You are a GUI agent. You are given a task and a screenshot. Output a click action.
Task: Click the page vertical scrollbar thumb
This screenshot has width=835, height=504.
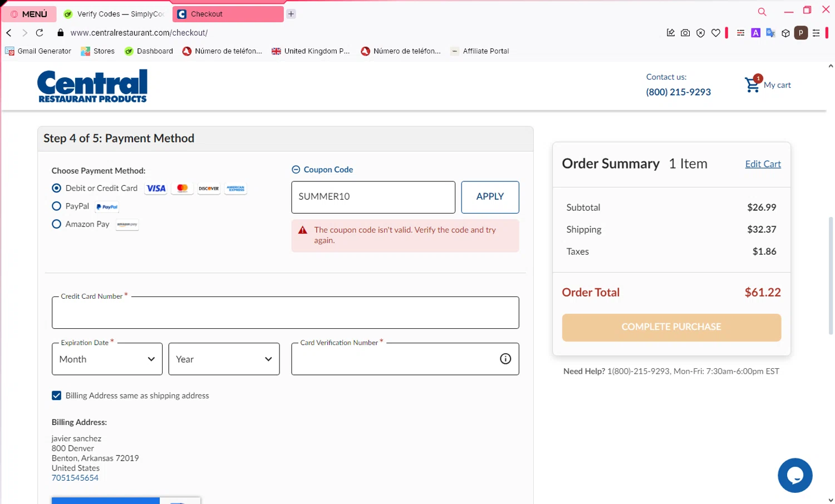click(x=831, y=275)
